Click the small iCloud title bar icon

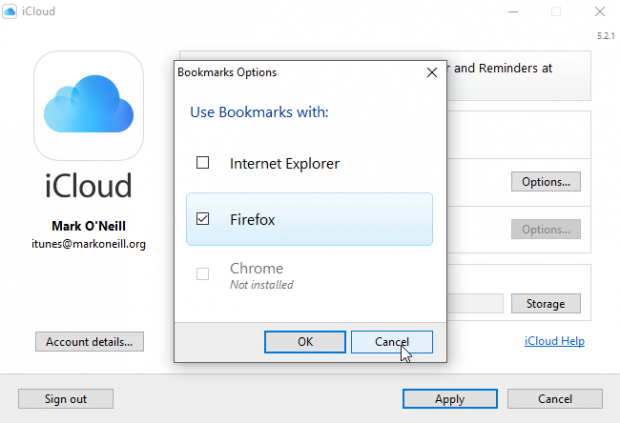(13, 12)
